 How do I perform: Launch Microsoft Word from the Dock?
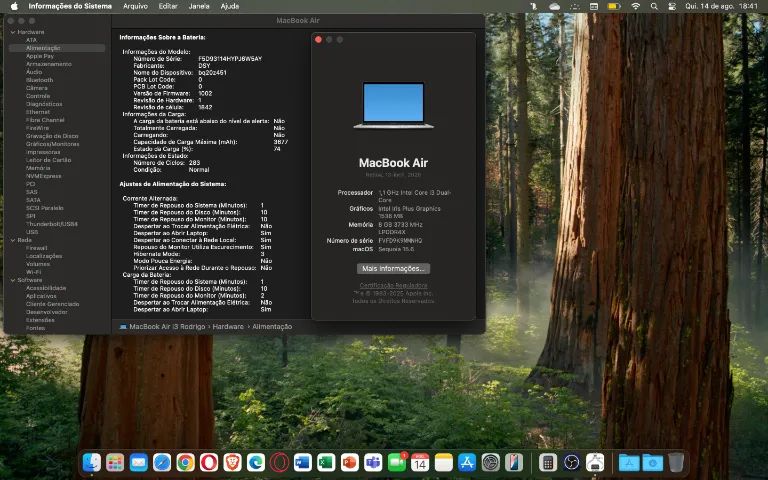303,462
